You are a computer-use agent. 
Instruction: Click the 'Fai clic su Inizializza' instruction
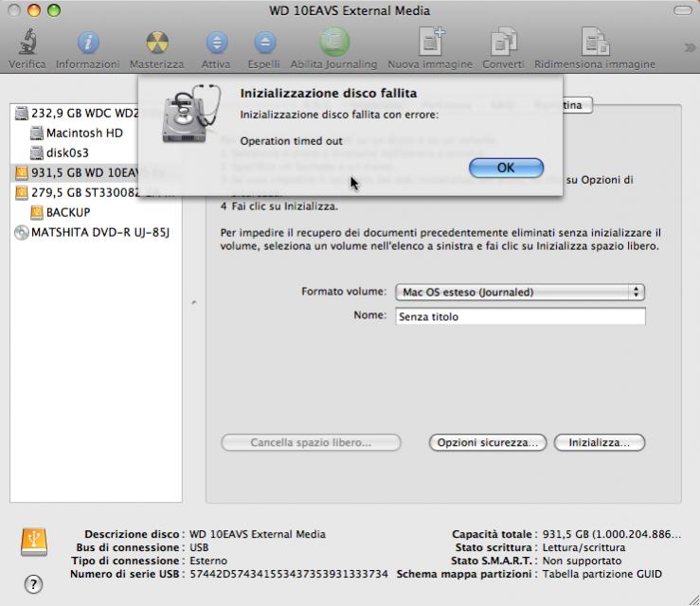pyautogui.click(x=284, y=206)
